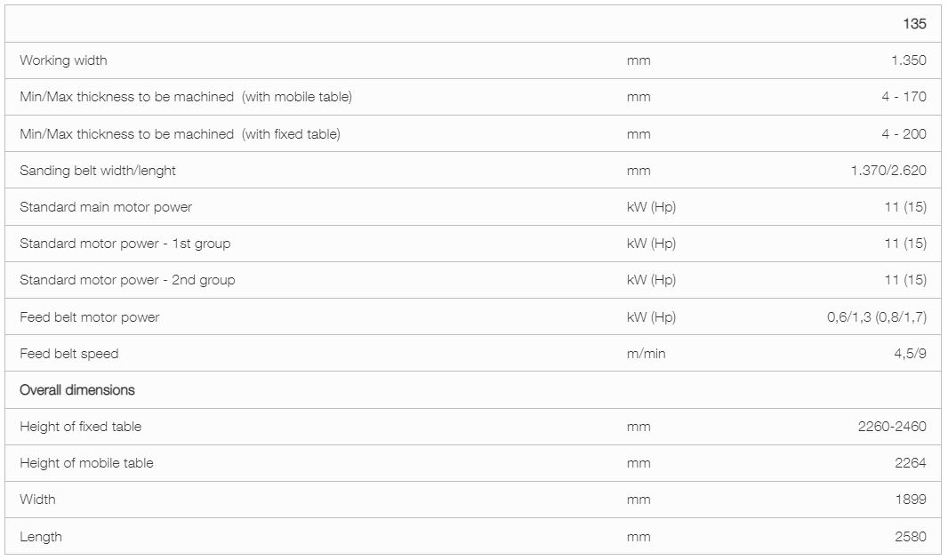Viewport: 948px width, 560px height.
Task: Select the 2580 length value
Action: 911,536
